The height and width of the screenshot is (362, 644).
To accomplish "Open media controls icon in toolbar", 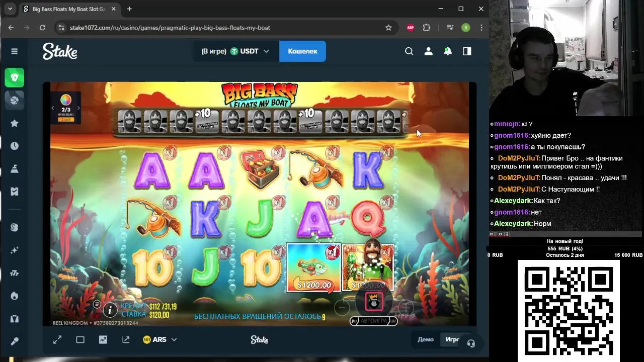I will point(450,28).
